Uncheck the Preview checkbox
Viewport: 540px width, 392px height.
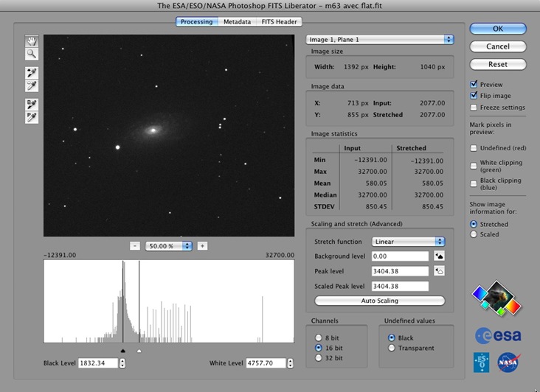tap(474, 84)
